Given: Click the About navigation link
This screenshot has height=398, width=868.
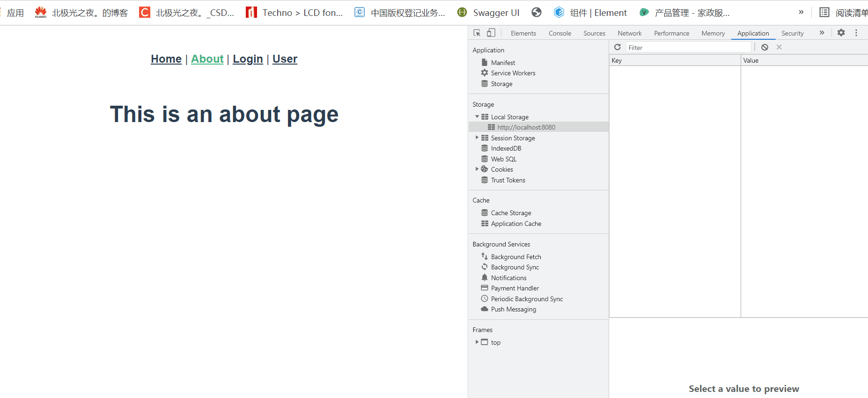Looking at the screenshot, I should coord(207,59).
